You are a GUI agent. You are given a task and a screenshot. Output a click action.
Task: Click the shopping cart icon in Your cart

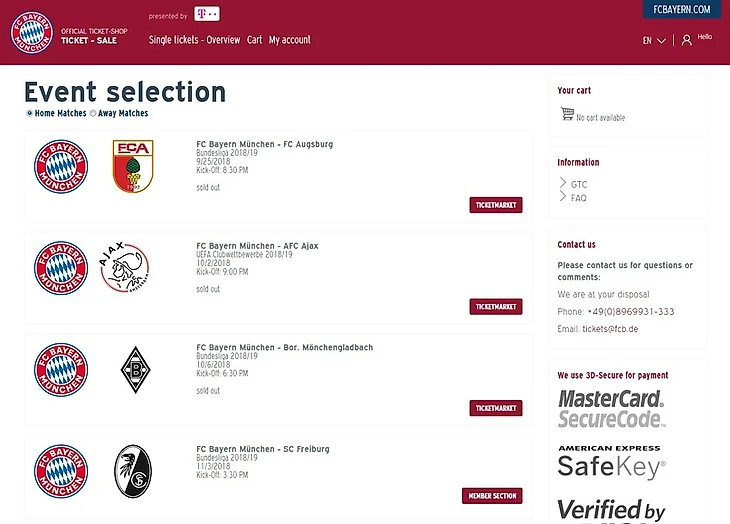(567, 114)
